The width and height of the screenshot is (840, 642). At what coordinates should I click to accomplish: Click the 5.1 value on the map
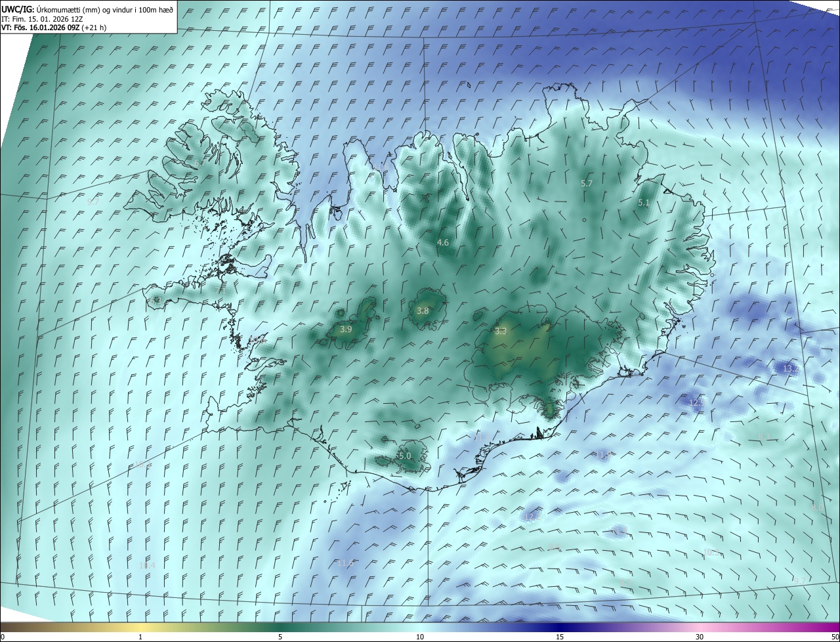coord(643,203)
